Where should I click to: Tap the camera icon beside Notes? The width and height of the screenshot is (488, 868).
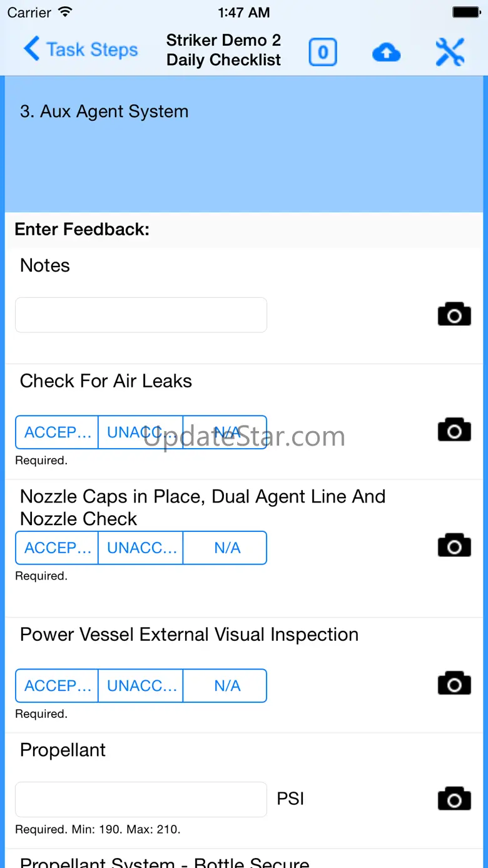454,314
